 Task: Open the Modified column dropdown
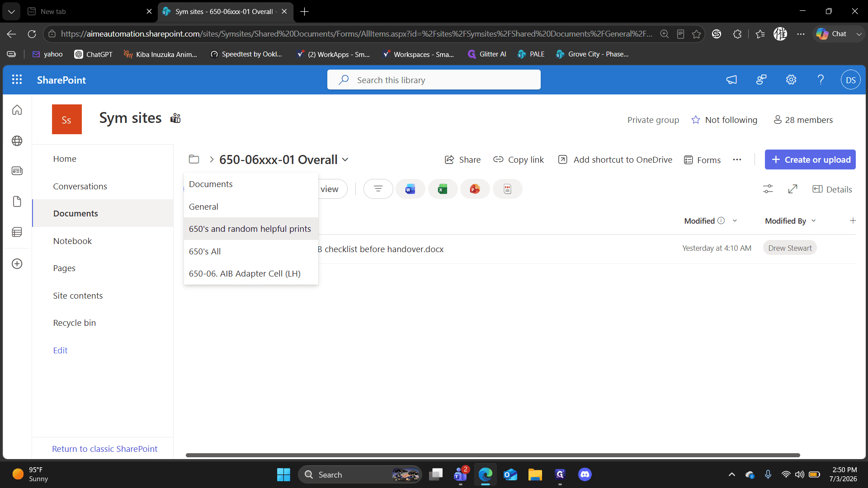[x=735, y=221]
